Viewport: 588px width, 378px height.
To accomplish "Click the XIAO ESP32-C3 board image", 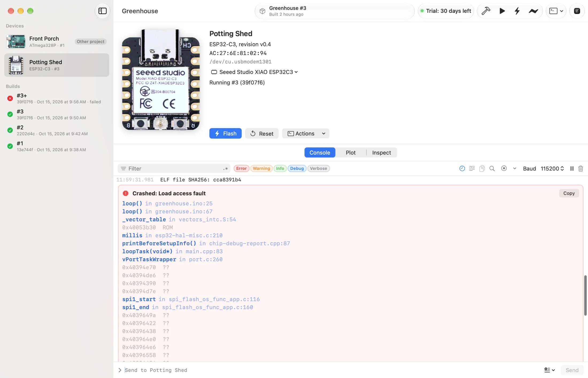I will point(161,80).
